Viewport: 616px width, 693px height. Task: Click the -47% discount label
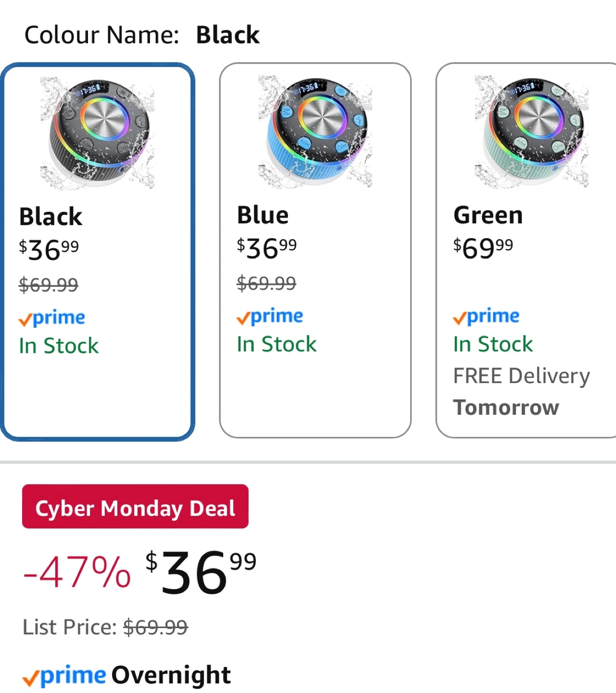[77, 572]
